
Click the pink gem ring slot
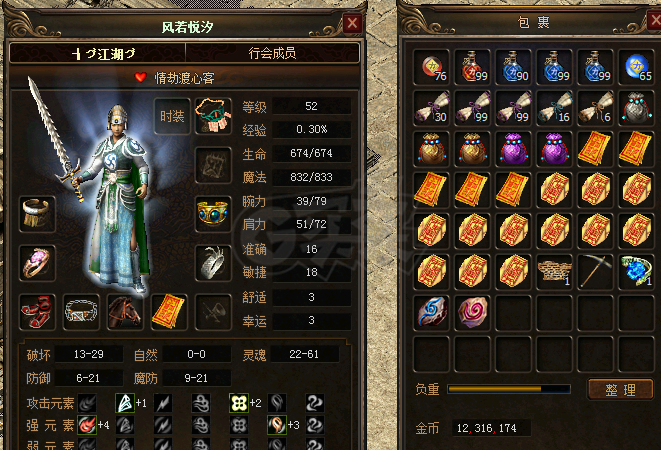coord(38,263)
